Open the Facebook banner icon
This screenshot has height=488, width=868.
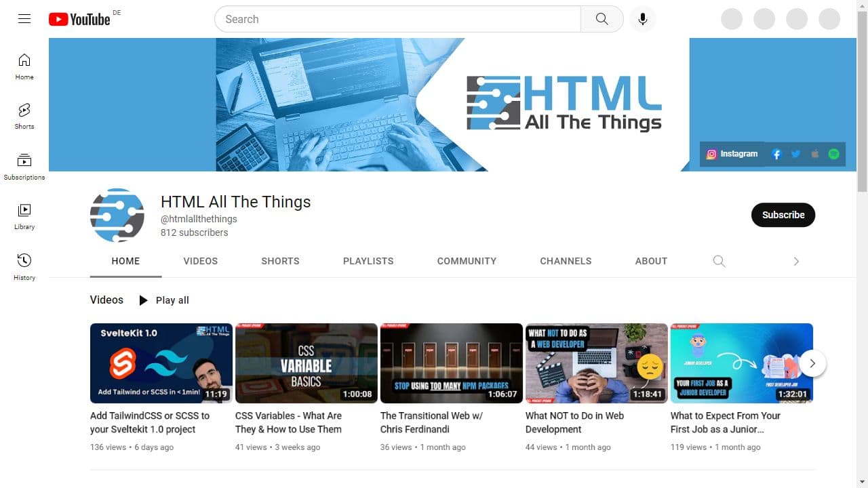776,154
